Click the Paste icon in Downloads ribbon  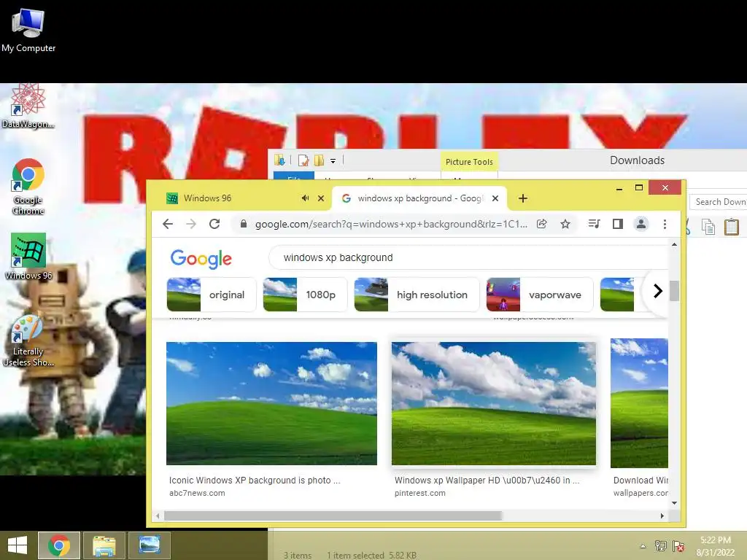pos(731,227)
